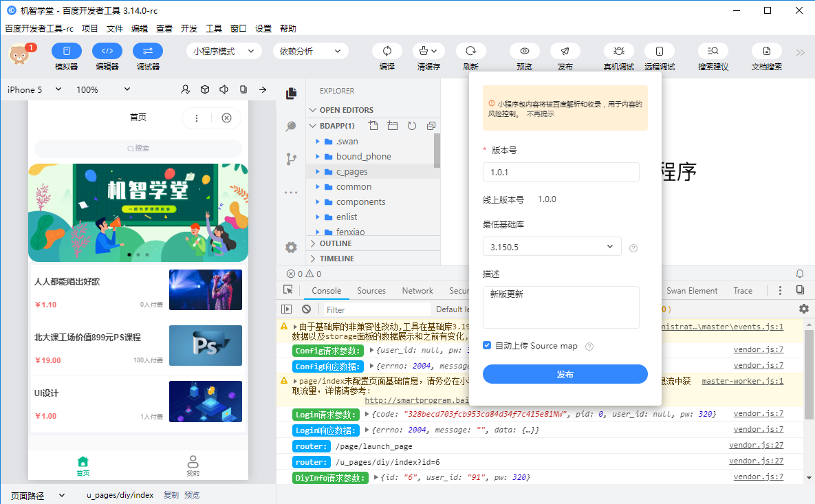The height and width of the screenshot is (504, 815).
Task: Click help icon next to 最低基础库
Action: 633,248
